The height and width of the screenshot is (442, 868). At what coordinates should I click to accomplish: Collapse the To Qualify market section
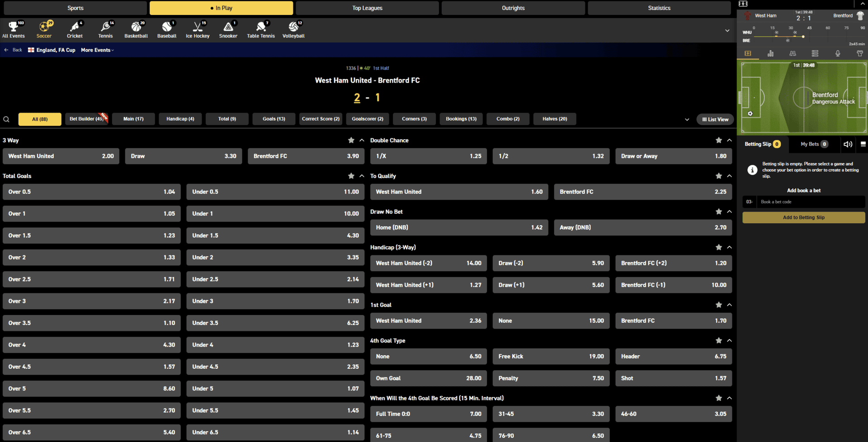(x=729, y=176)
